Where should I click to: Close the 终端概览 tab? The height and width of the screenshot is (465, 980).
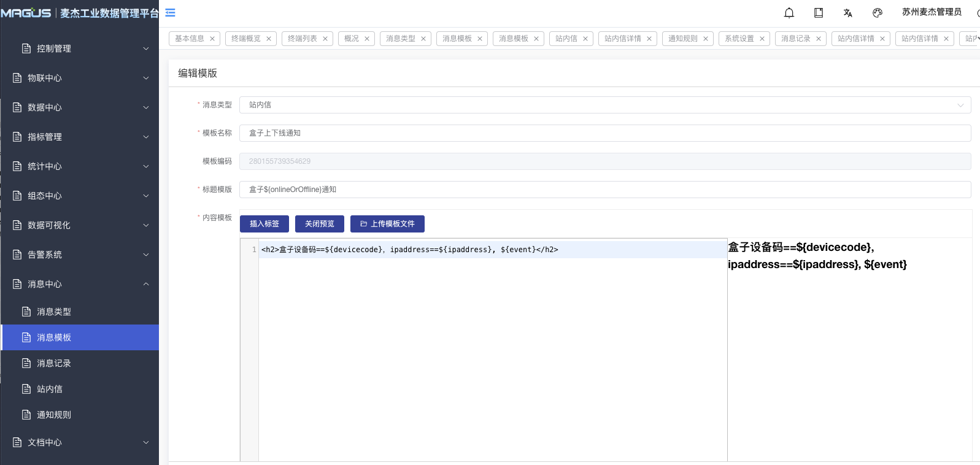pos(269,39)
